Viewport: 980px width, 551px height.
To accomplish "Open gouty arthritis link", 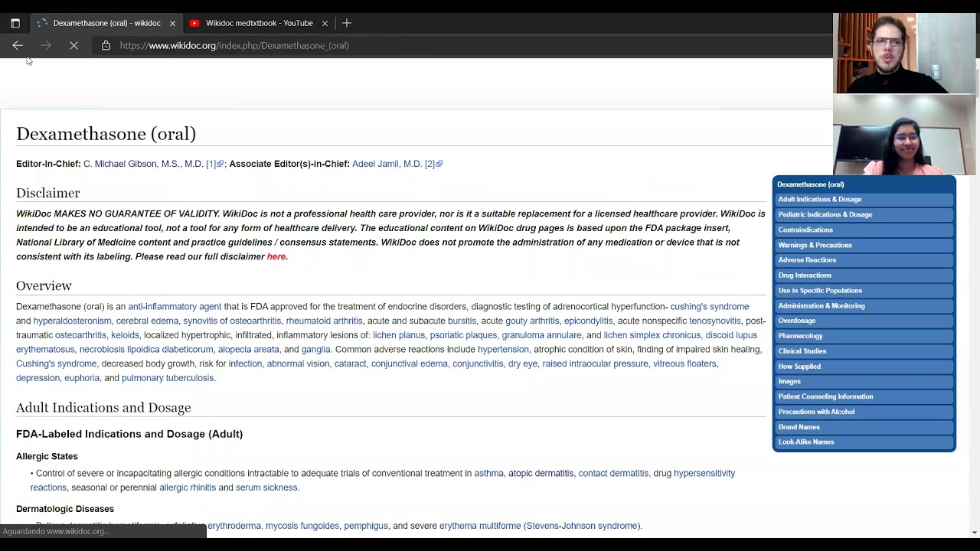I will click(x=532, y=321).
